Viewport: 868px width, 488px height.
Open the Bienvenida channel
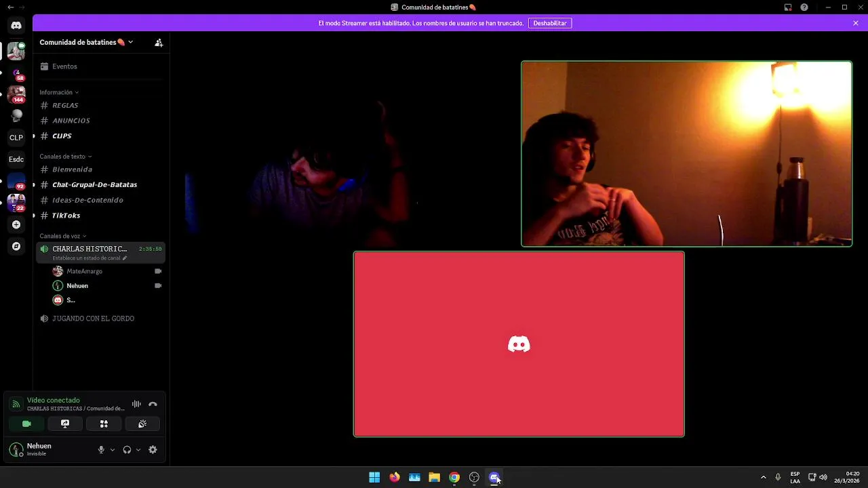(101, 169)
